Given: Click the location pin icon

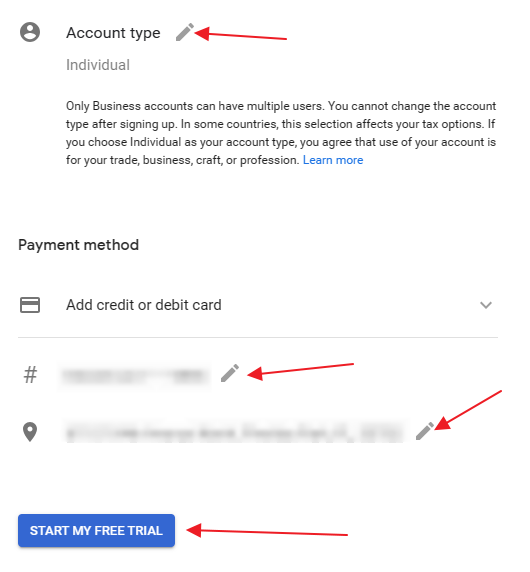Looking at the screenshot, I should click(x=30, y=432).
